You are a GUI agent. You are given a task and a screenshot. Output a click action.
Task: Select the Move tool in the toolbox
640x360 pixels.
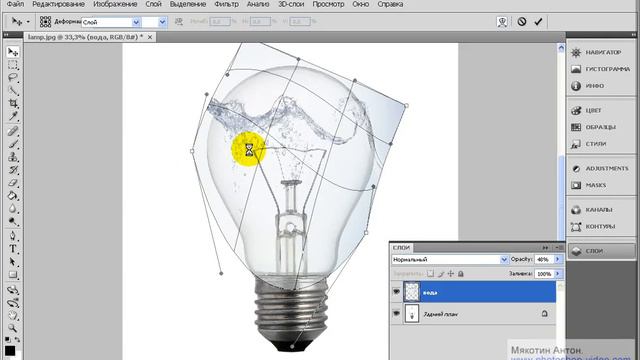13,52
